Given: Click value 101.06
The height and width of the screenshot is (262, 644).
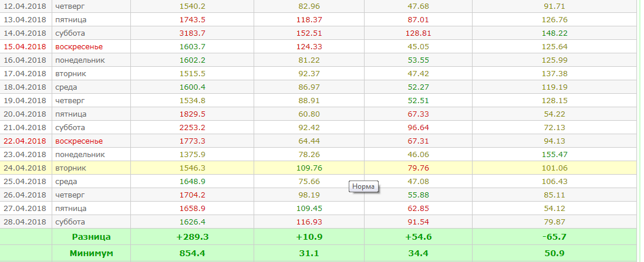Looking at the screenshot, I should click(555, 168).
